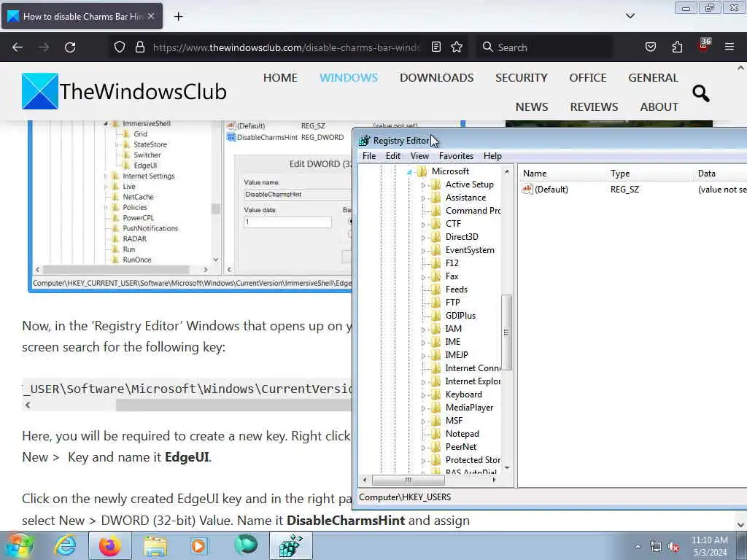Open the REVIEWS nav link
This screenshot has width=747, height=560.
click(594, 106)
